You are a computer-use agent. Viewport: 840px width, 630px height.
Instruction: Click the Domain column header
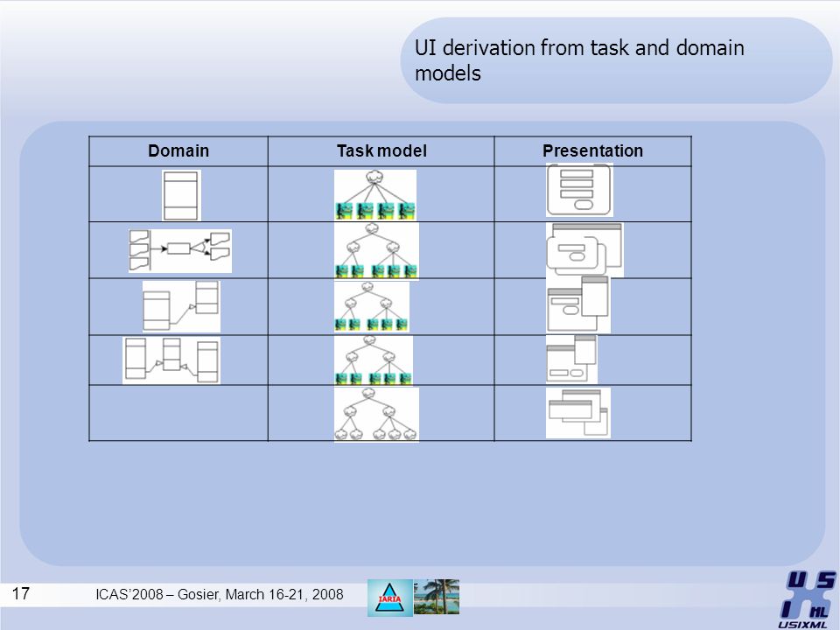click(178, 151)
